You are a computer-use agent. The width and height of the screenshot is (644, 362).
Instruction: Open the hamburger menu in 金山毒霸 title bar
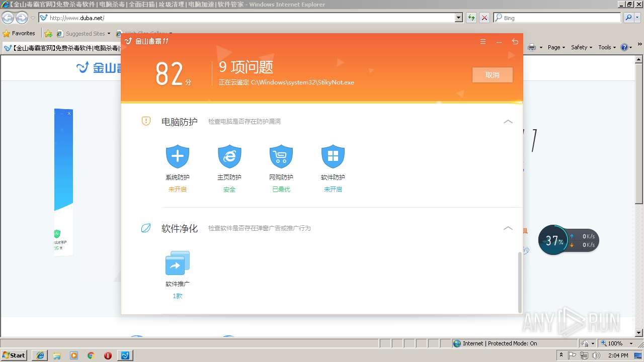(x=483, y=42)
